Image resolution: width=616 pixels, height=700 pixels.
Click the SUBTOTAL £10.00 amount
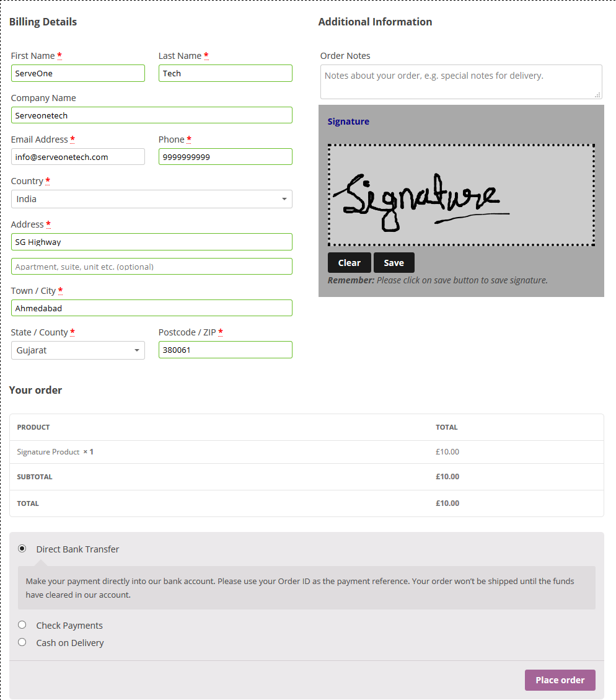click(x=447, y=477)
